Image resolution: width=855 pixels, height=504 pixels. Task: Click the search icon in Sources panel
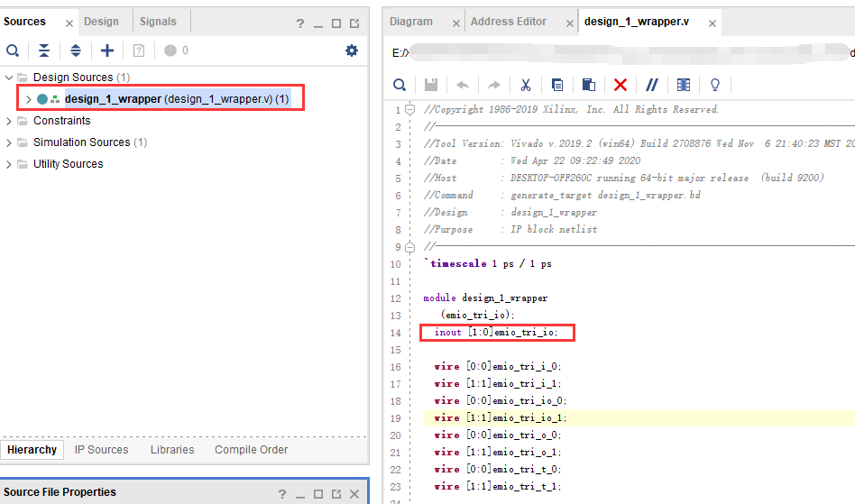tap(13, 50)
